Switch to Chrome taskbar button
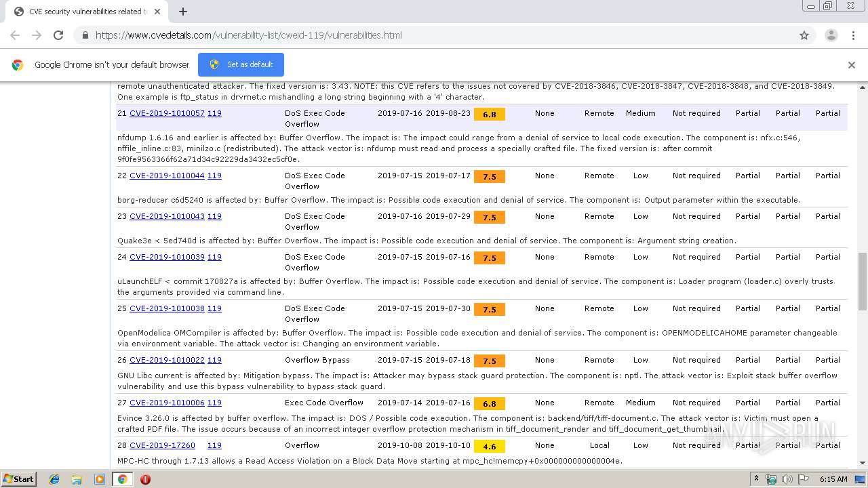Image resolution: width=868 pixels, height=488 pixels. 122,479
